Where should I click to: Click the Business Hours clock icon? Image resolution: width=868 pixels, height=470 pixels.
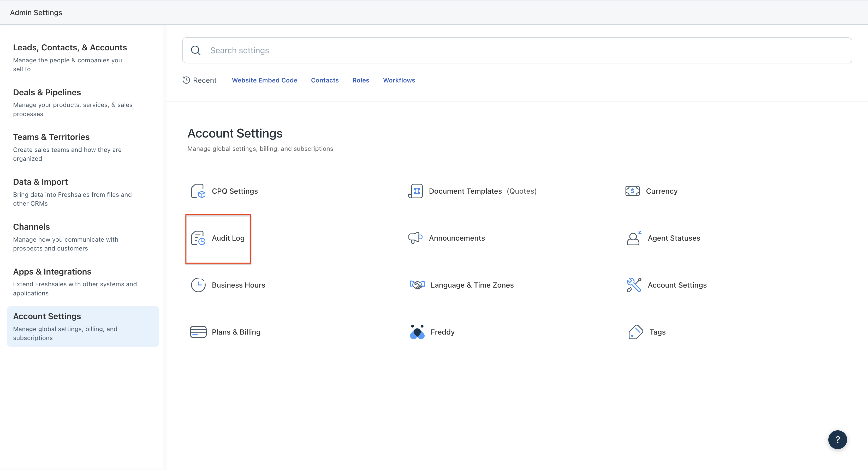[x=198, y=285]
